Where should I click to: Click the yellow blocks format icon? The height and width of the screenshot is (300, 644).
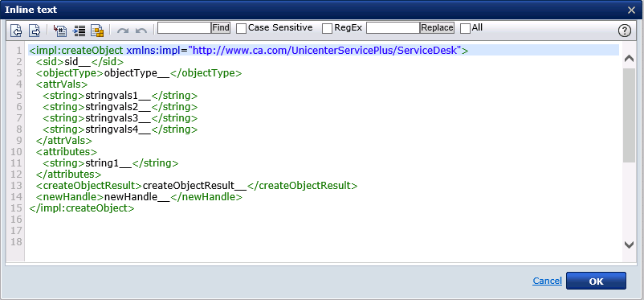pyautogui.click(x=97, y=31)
